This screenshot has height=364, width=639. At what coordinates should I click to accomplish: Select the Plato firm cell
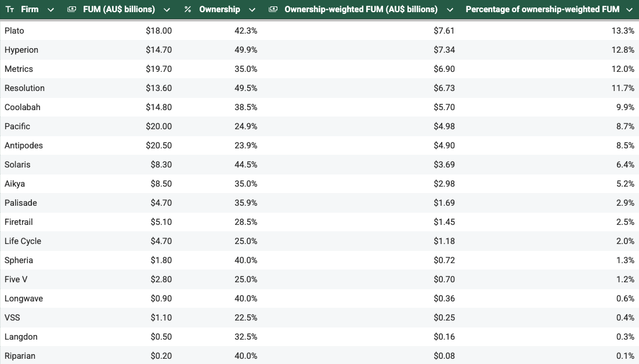tap(15, 31)
